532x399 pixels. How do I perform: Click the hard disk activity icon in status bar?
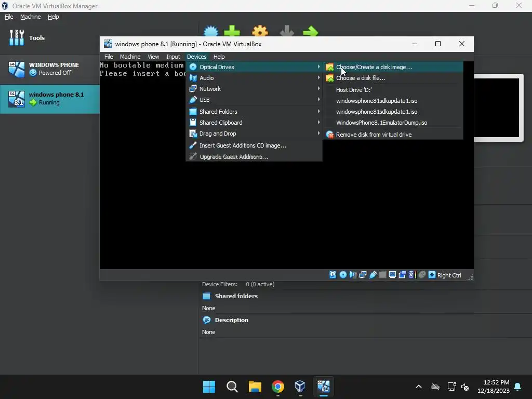click(333, 275)
